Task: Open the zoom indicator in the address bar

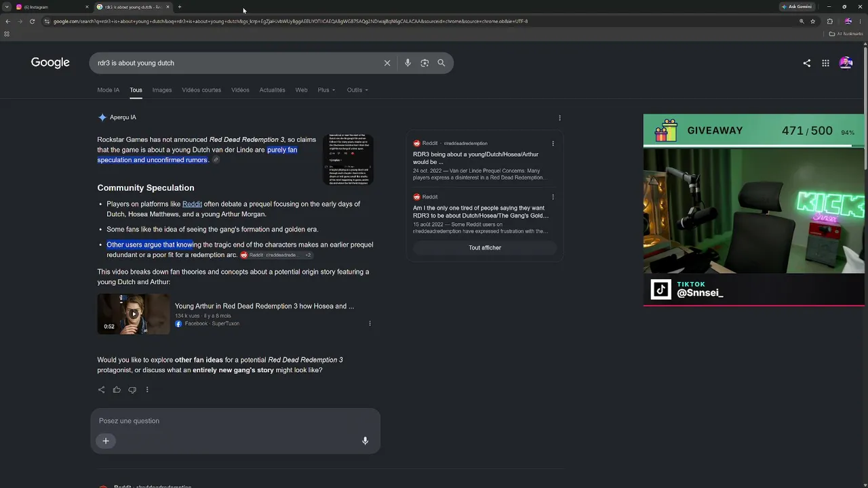Action: click(802, 21)
